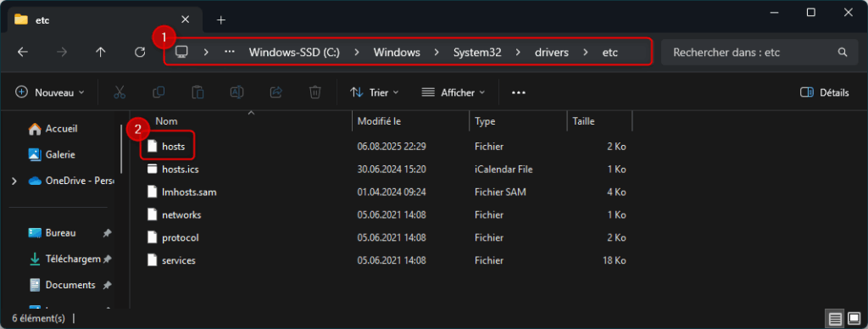Go back with the left arrow button
The image size is (868, 329).
[x=22, y=52]
